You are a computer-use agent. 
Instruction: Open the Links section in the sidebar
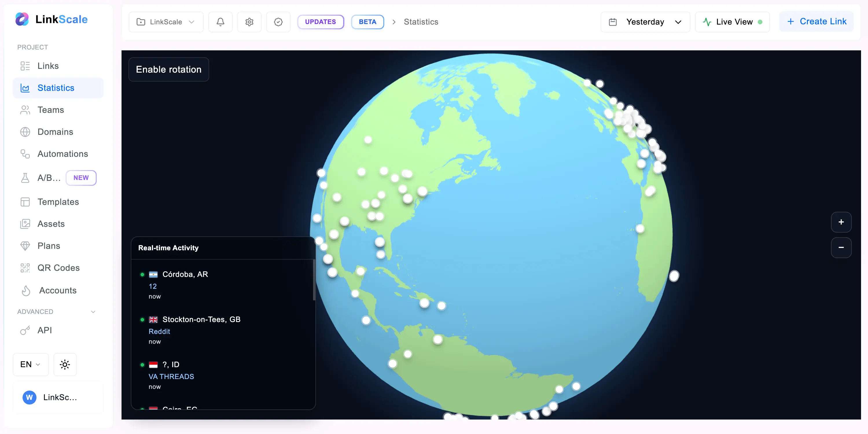(x=47, y=66)
